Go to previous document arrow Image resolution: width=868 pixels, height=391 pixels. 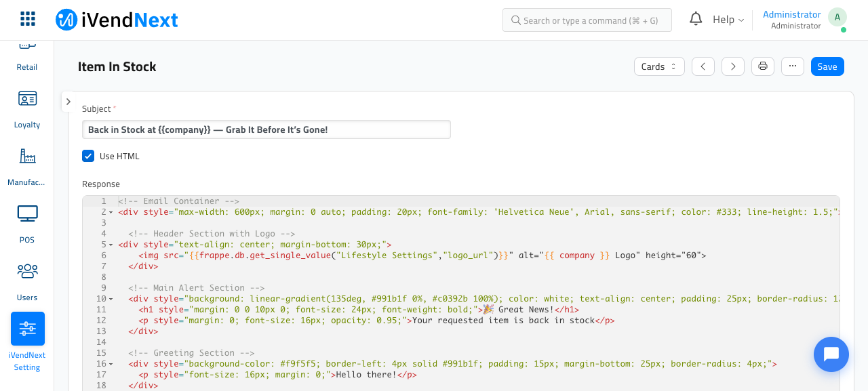(703, 66)
